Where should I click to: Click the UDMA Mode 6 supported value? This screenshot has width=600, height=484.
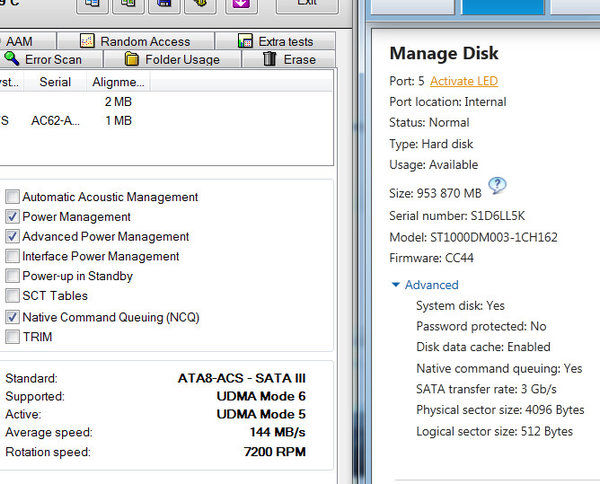point(261,396)
